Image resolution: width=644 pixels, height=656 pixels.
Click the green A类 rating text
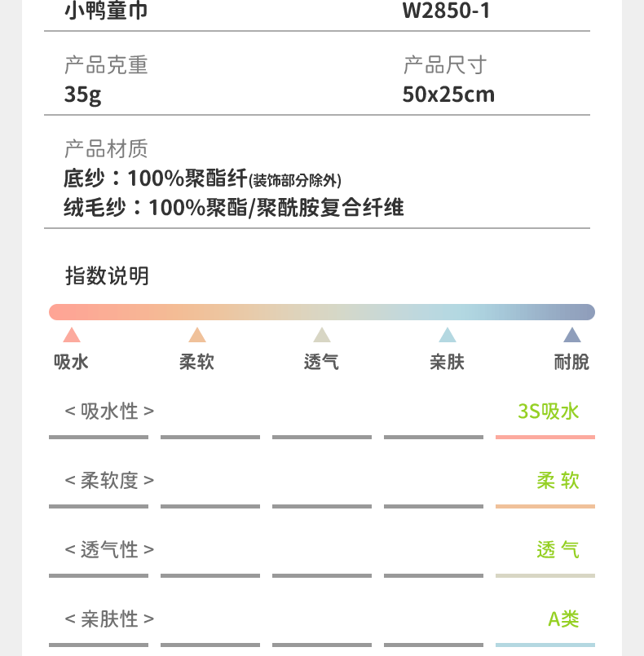point(563,619)
